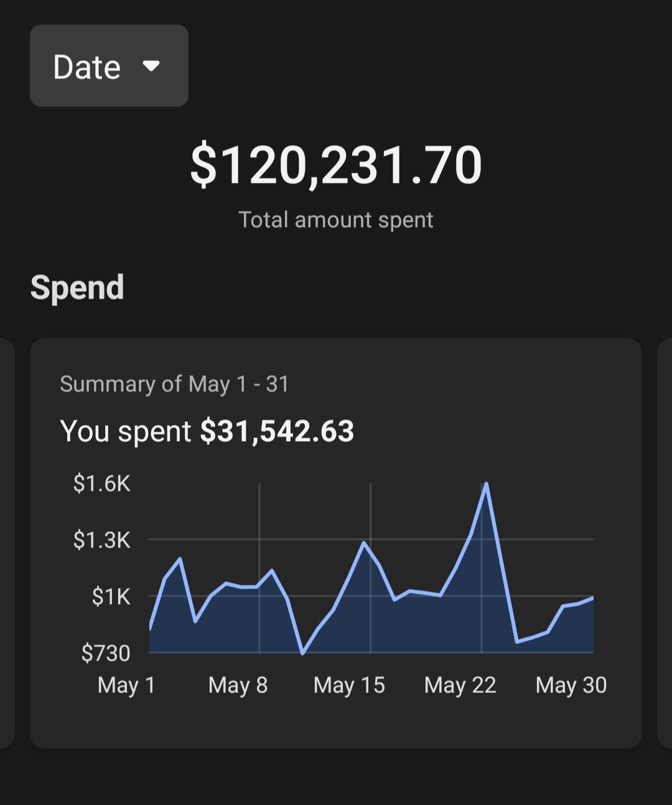Select the May 1 date label

[x=126, y=685]
